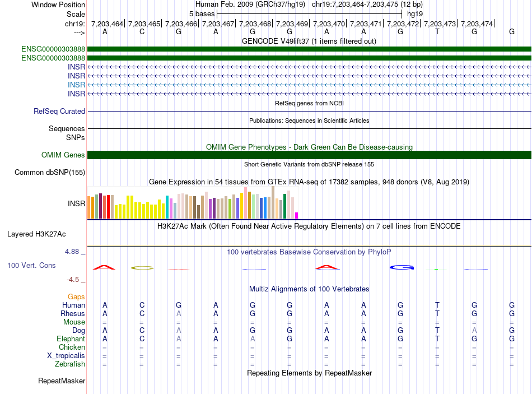Select the light-blue INSR gene label

coord(76,85)
